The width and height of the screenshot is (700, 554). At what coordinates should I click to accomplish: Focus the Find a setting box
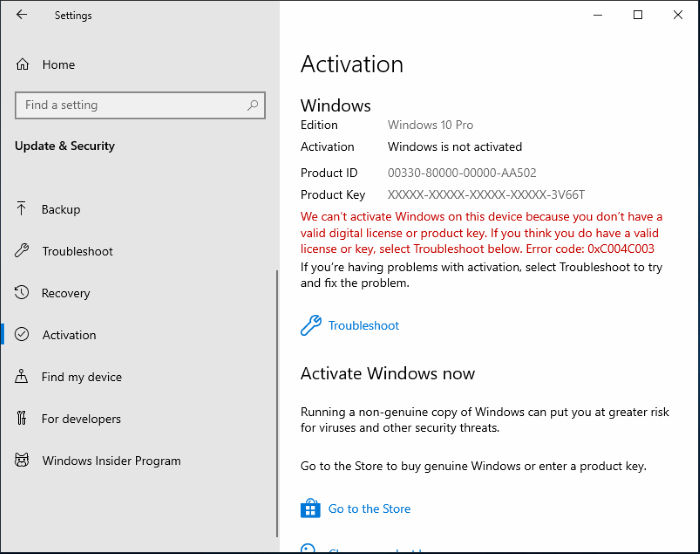point(140,105)
